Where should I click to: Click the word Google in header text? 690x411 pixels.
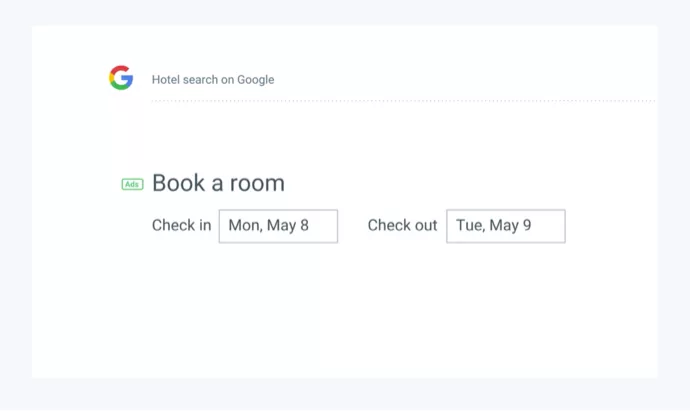(x=255, y=80)
